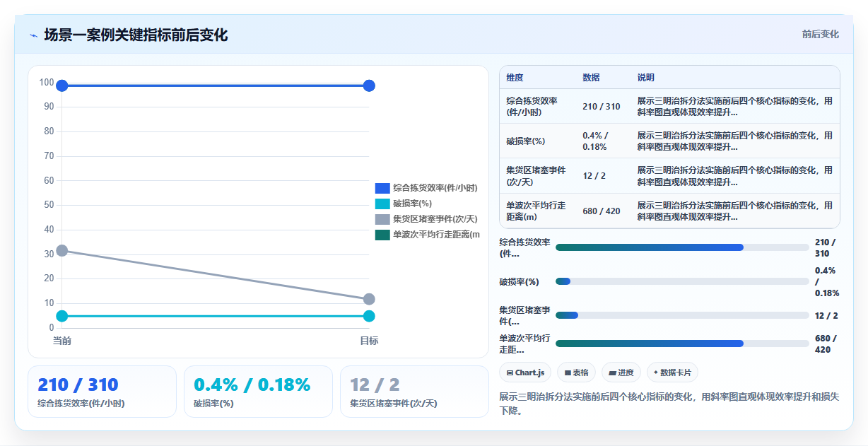Click the lightning icon beside the panel title
The height and width of the screenshot is (446, 868).
point(33,35)
